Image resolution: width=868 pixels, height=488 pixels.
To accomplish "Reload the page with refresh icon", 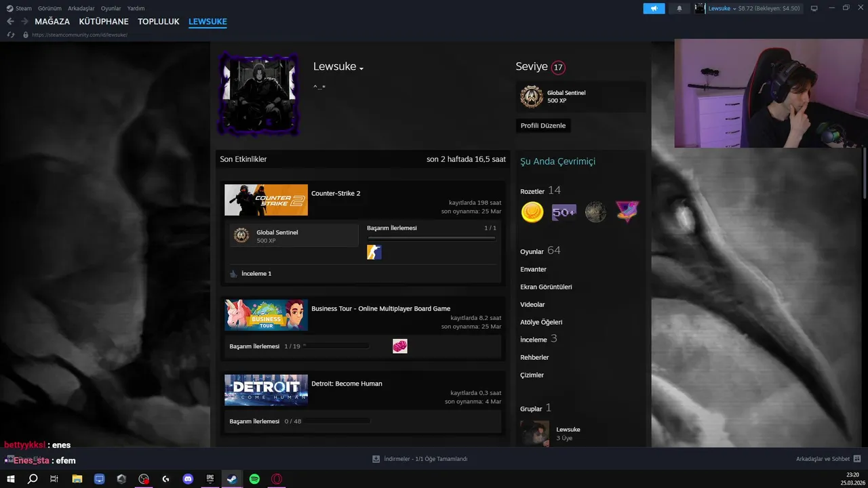I will pyautogui.click(x=11, y=35).
